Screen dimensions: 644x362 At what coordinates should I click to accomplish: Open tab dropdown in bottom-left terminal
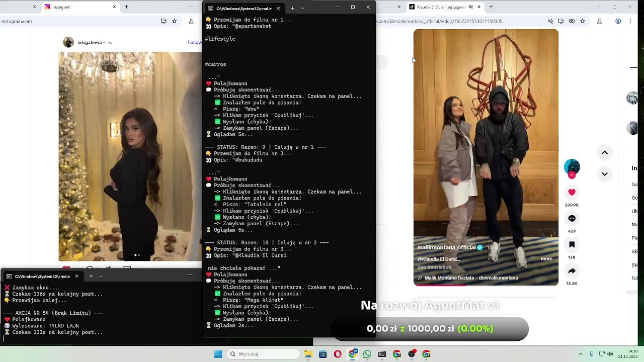(x=101, y=276)
